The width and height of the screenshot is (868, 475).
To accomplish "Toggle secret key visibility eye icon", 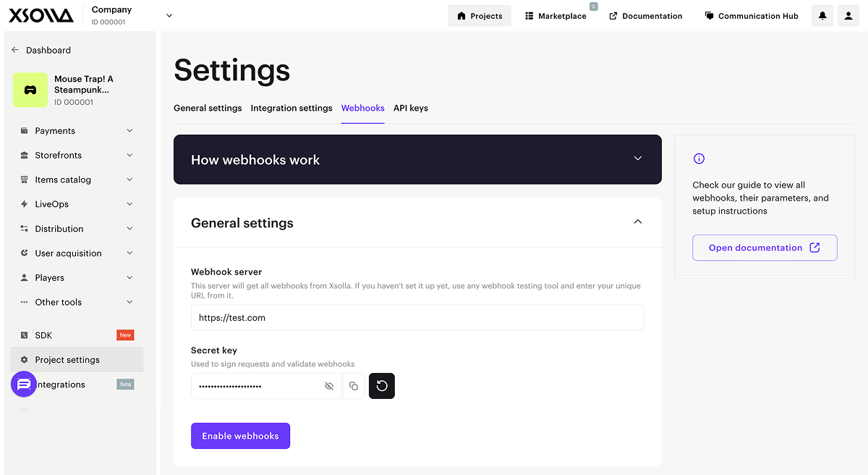I will 329,386.
